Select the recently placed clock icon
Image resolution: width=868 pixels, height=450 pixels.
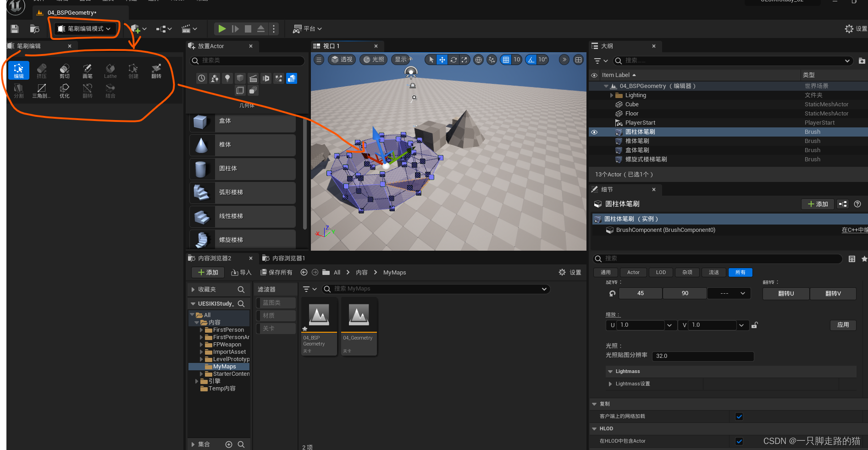(x=202, y=78)
